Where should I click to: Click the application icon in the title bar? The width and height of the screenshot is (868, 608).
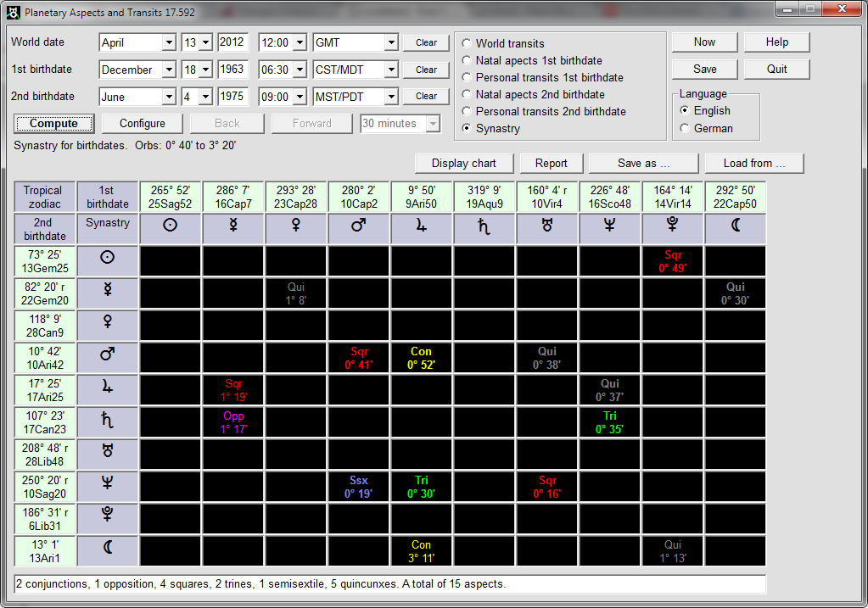[x=14, y=12]
